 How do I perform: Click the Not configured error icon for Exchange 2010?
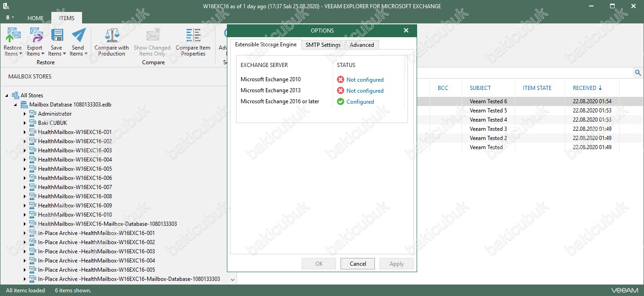[x=341, y=79]
